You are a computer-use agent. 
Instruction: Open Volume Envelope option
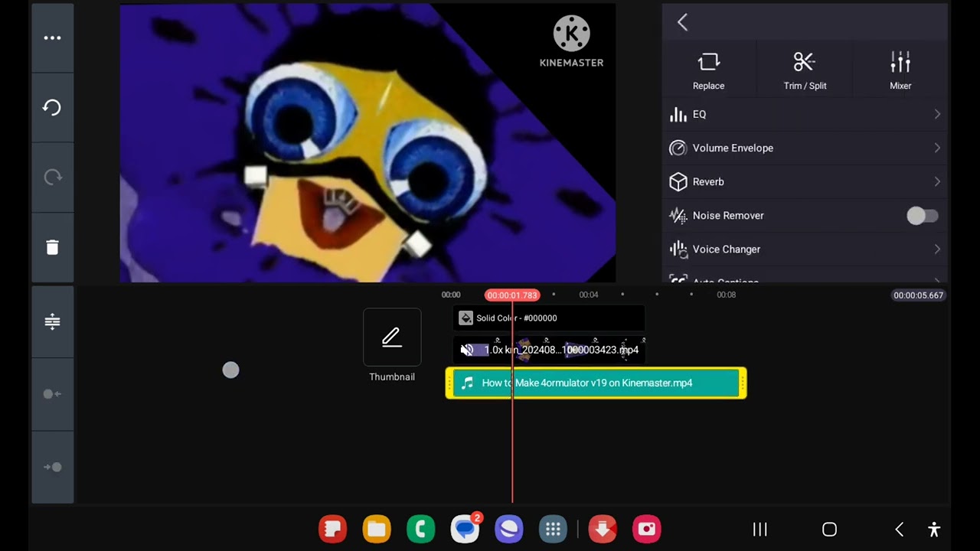[805, 148]
